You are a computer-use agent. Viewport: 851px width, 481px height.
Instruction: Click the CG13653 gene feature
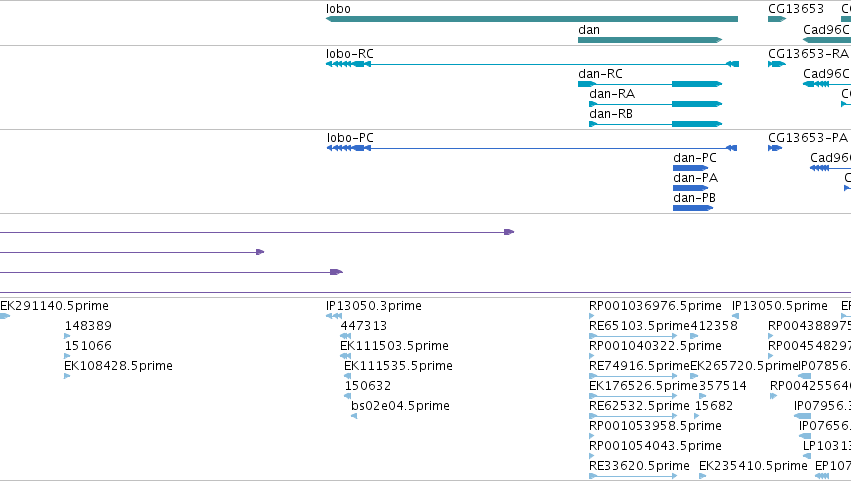(777, 19)
